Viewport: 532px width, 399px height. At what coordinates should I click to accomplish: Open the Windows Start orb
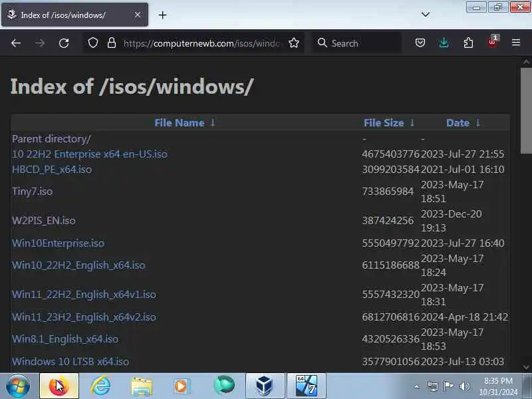18,386
